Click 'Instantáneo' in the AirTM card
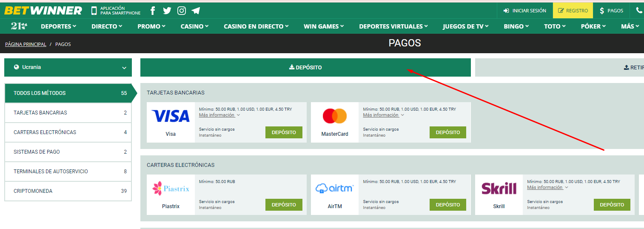 click(374, 208)
